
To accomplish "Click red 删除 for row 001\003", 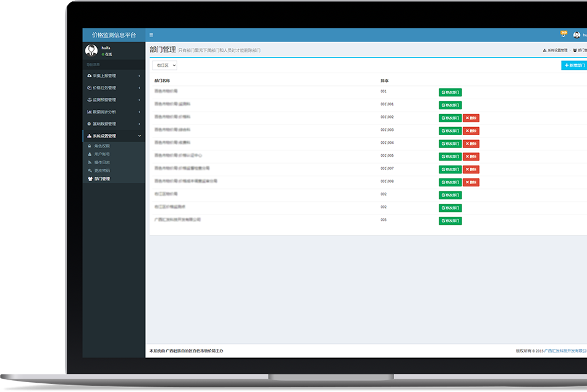I will [x=471, y=131].
